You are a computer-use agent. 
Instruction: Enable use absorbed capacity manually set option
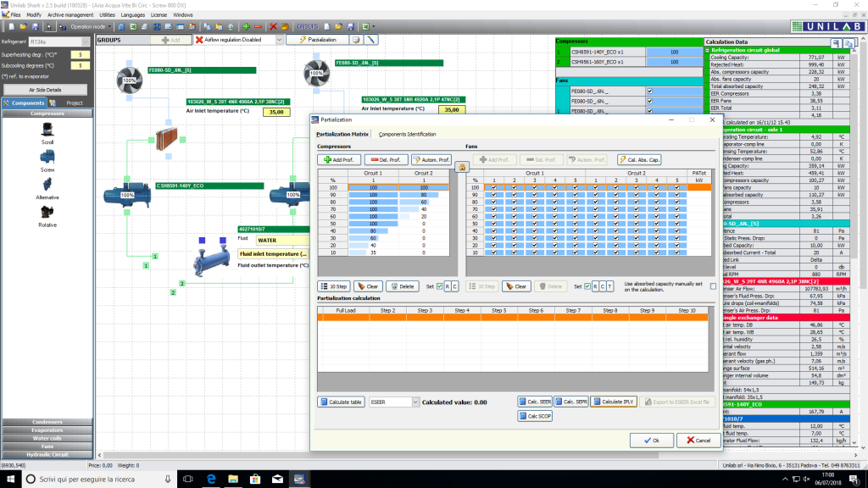713,286
